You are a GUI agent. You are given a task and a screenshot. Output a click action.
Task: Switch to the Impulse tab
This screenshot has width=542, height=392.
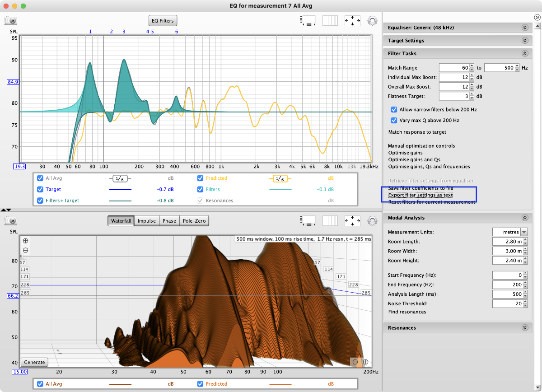pos(147,221)
